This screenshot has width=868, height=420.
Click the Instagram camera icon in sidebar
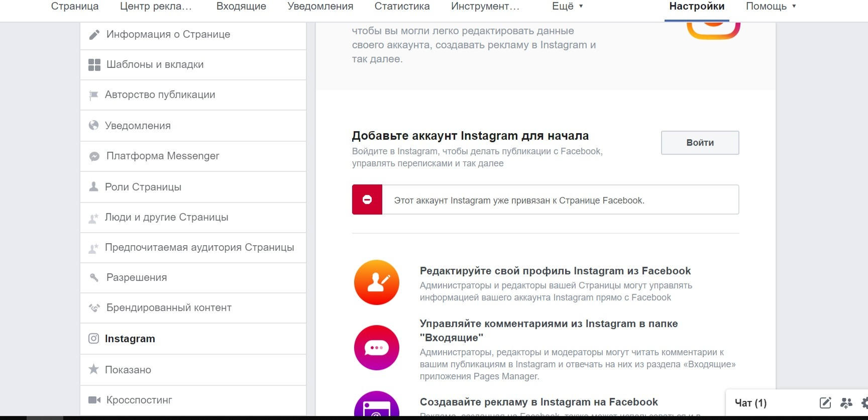click(93, 339)
